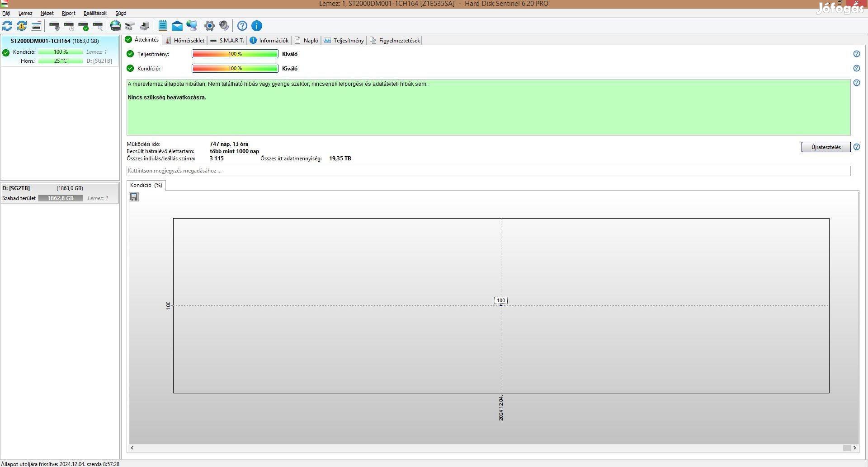This screenshot has width=868, height=467.
Task: Click help icon next to Teljesítmény row
Action: point(857,54)
